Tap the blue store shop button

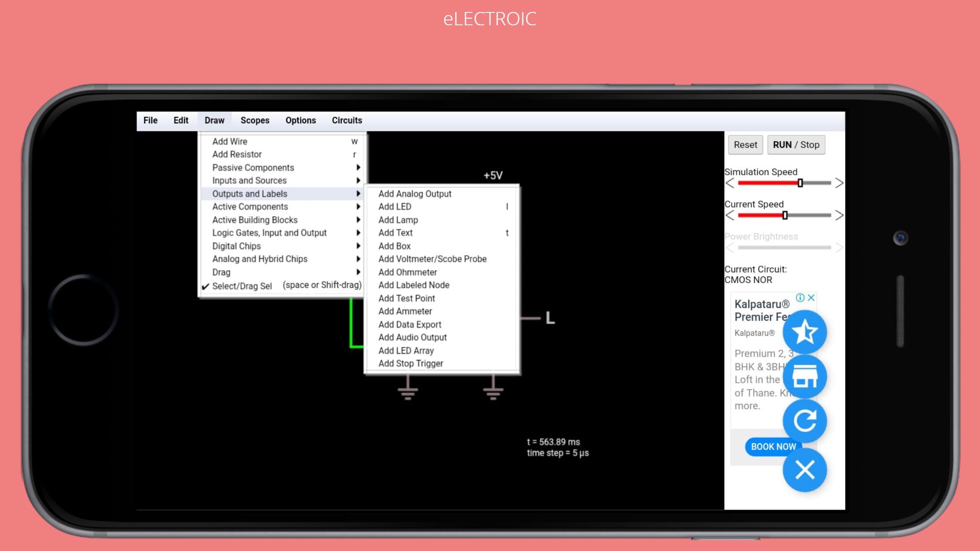[804, 376]
